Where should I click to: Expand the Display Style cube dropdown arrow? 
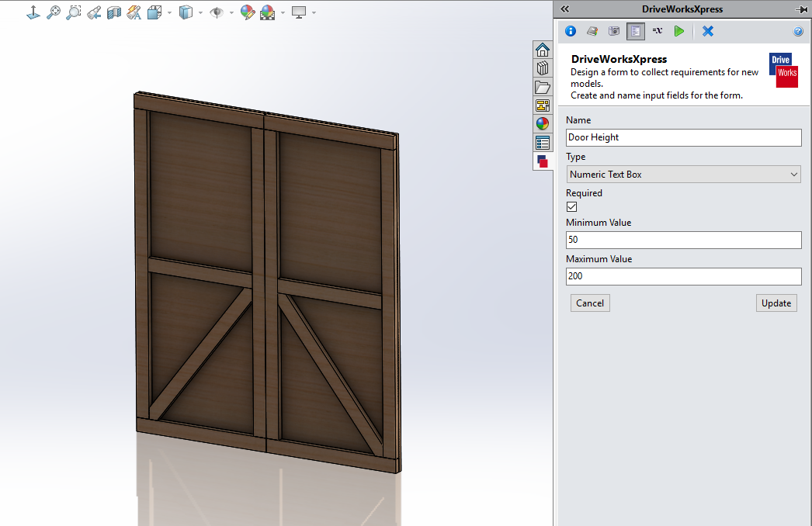[x=200, y=12]
